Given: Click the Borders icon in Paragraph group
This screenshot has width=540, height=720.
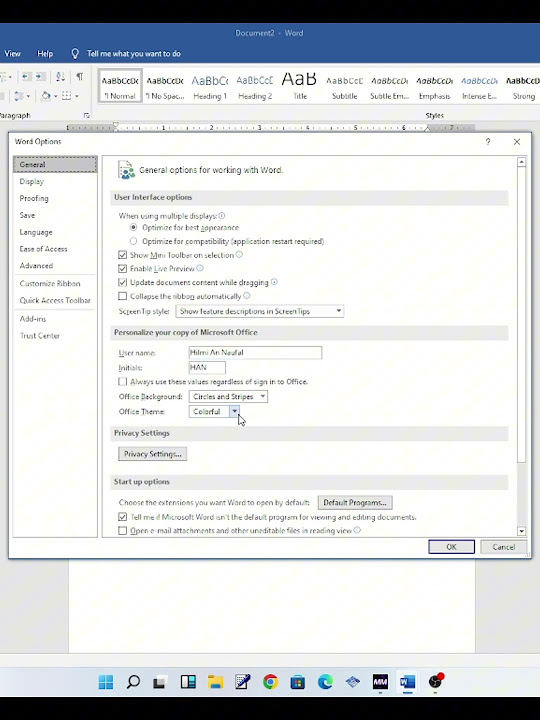Looking at the screenshot, I should (x=67, y=96).
